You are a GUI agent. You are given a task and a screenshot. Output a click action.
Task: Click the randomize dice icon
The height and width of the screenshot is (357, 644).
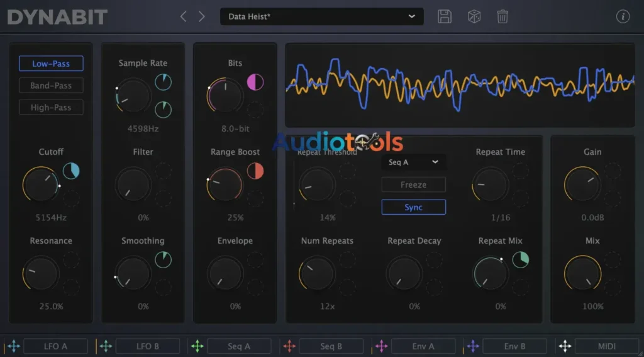point(474,17)
